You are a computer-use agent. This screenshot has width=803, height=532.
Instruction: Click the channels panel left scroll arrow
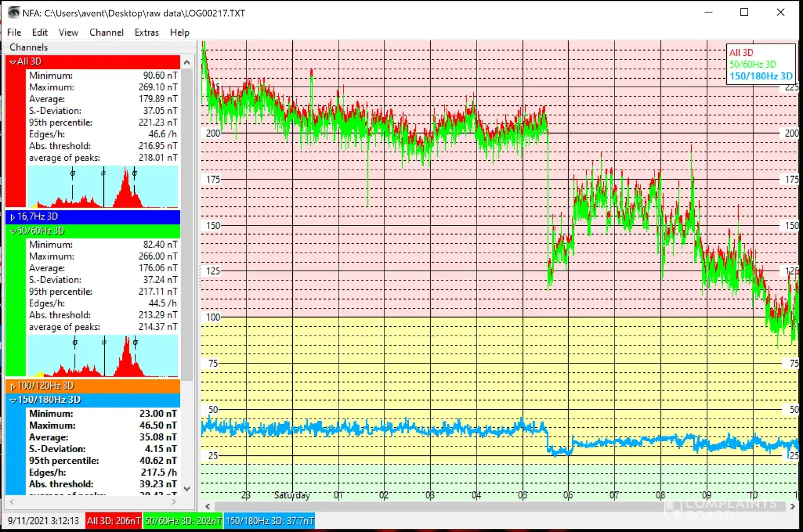12,502
